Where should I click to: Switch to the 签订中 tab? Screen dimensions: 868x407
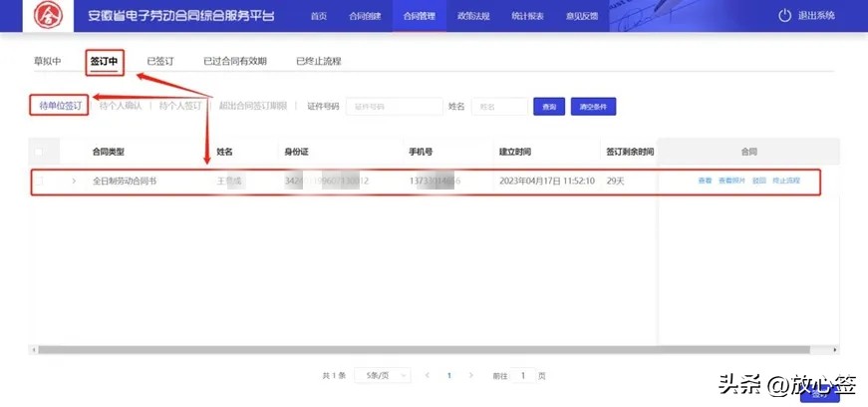tap(104, 62)
